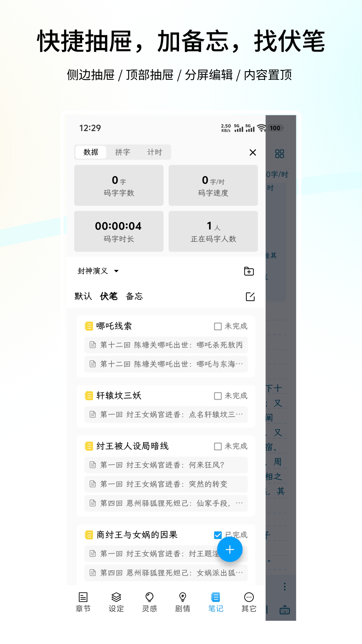The width and height of the screenshot is (362, 644).
Task: Open the grid view icon at top right
Action: click(x=279, y=154)
